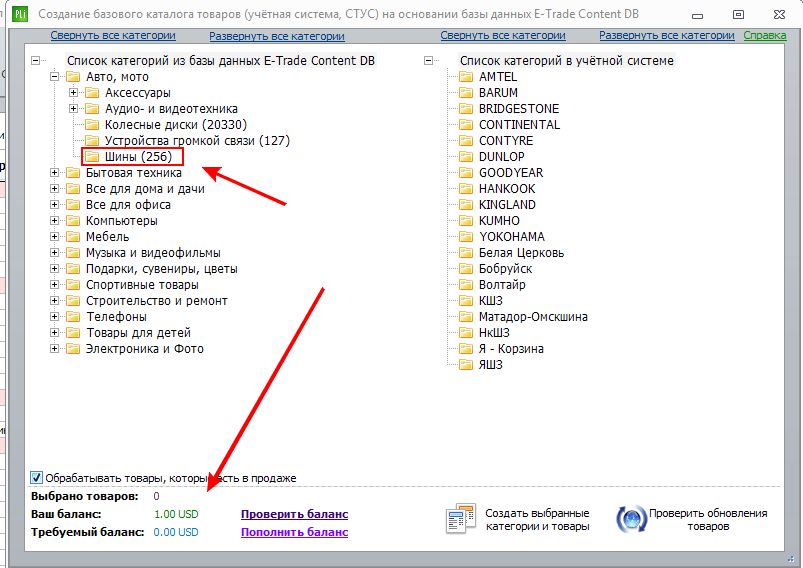Screen dimensions: 803x568
Task: Click Создать выбранные категории и товары button
Action: coord(518,519)
